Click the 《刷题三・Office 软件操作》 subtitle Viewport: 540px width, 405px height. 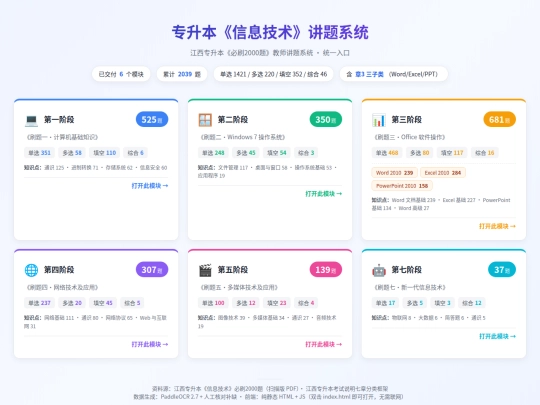point(410,137)
